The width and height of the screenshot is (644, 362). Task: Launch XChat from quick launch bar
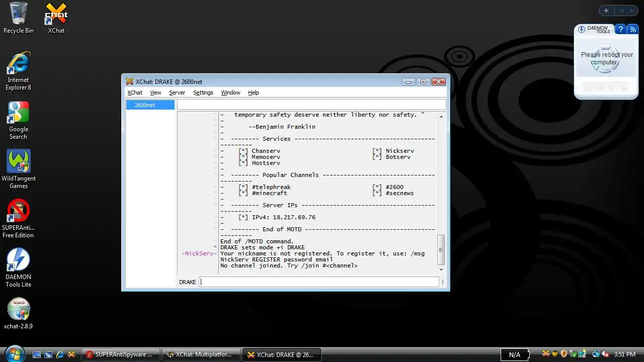(x=71, y=354)
